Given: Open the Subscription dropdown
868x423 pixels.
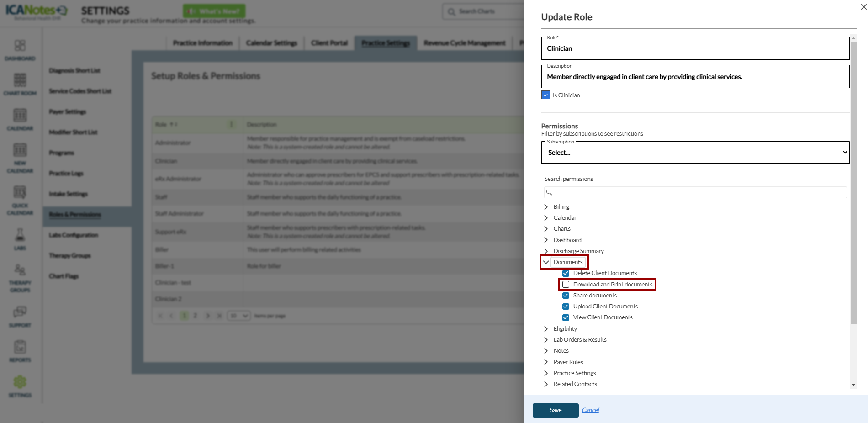Looking at the screenshot, I should (695, 153).
